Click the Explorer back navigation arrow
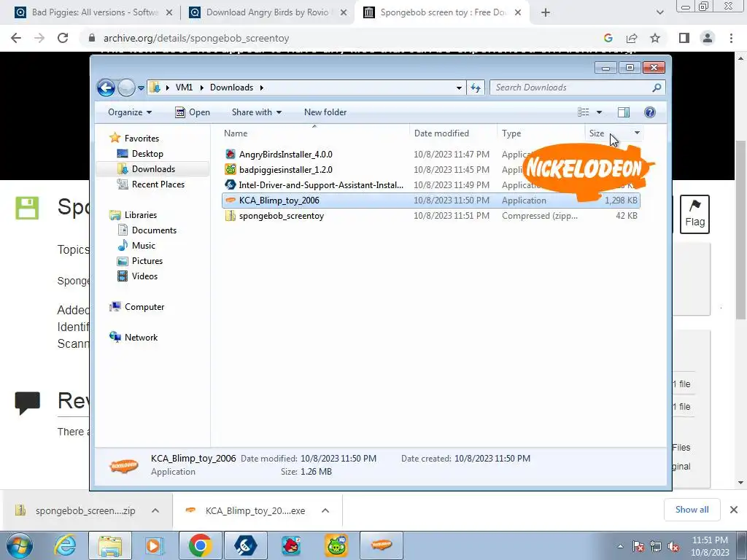The height and width of the screenshot is (560, 747). click(x=106, y=87)
